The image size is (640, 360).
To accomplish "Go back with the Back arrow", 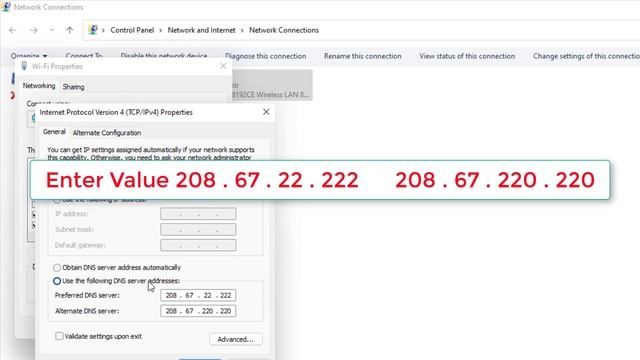I will click(13, 30).
